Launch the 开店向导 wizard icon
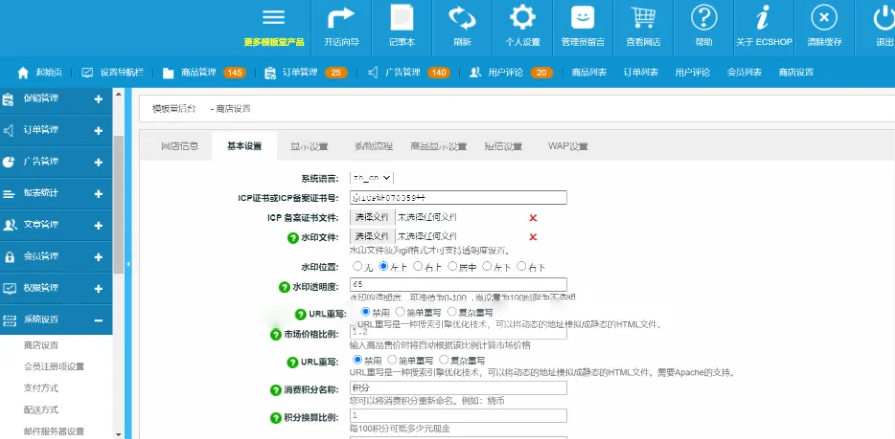 pos(341,18)
